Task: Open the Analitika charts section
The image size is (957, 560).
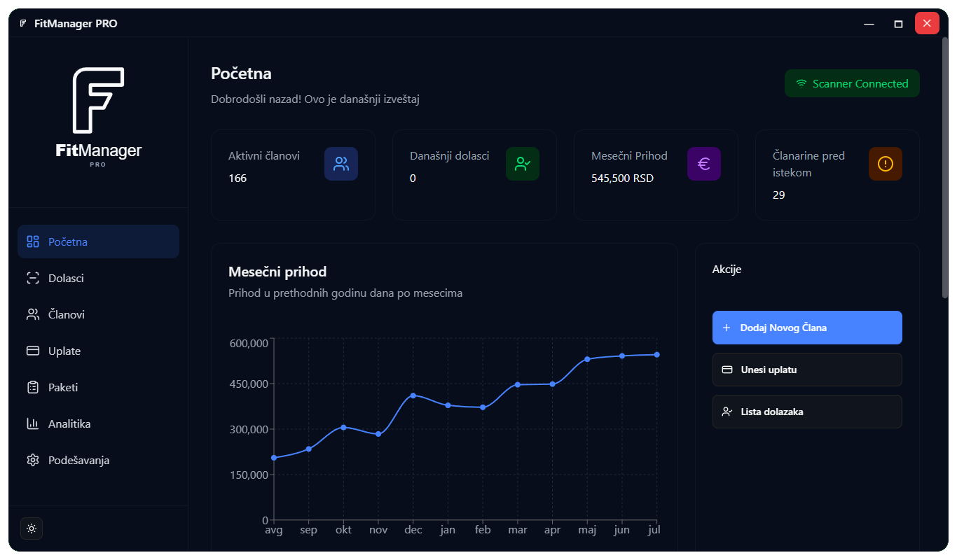Action: click(98, 423)
